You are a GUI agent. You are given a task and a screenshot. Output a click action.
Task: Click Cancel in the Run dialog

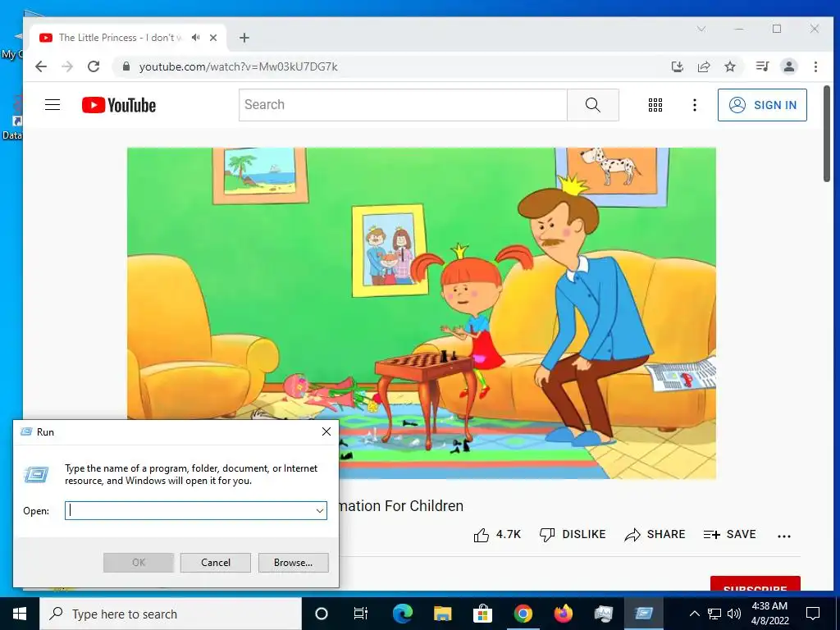[216, 563]
